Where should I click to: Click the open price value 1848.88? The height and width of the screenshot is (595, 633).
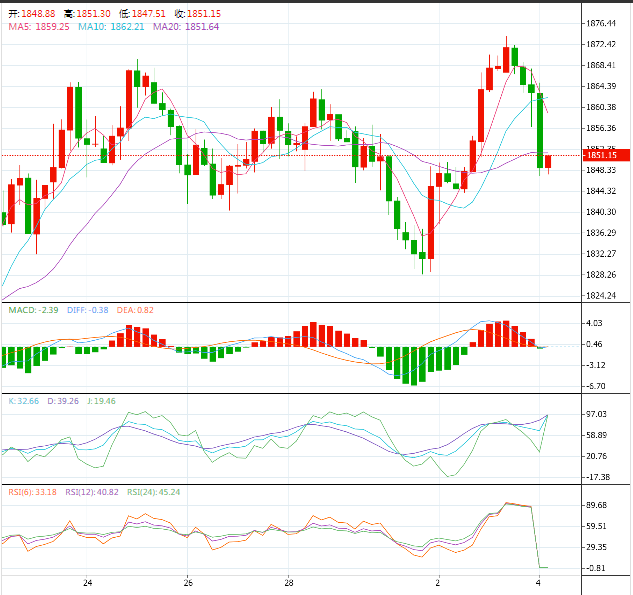tap(38, 14)
